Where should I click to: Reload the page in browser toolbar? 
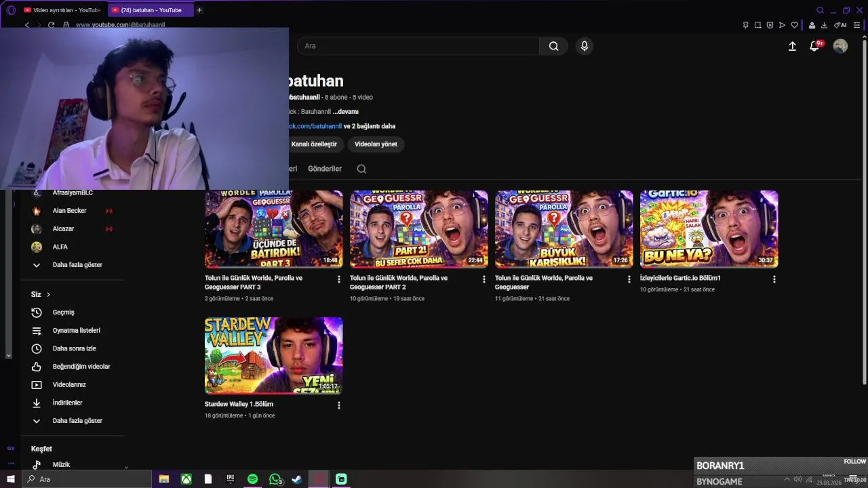[51, 25]
